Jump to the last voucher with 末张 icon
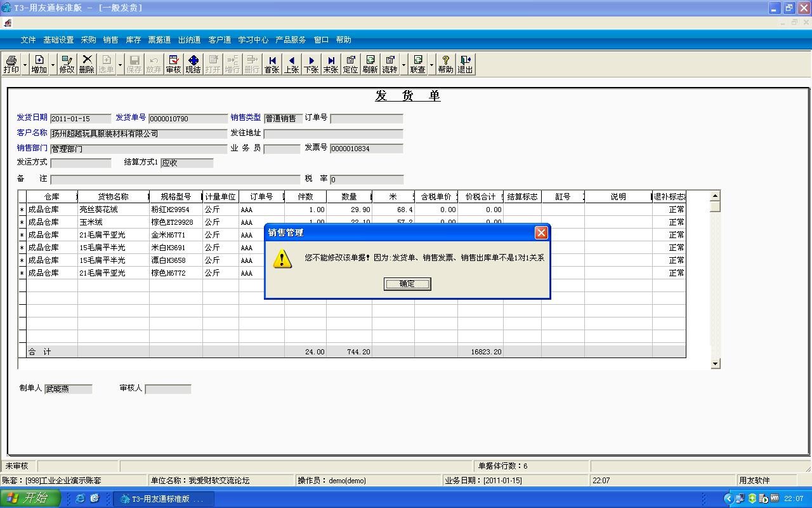 tap(331, 63)
